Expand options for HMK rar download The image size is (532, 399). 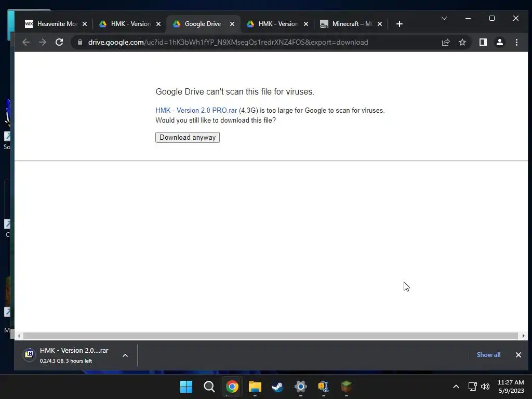click(125, 355)
